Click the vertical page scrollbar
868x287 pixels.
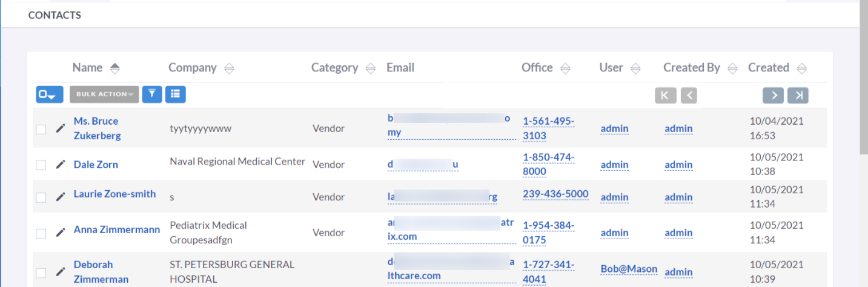(863, 91)
